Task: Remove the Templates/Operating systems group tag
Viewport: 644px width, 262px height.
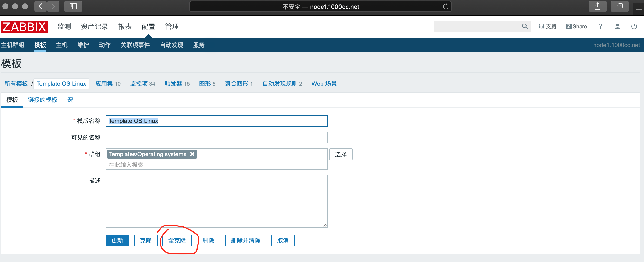Action: 192,154
